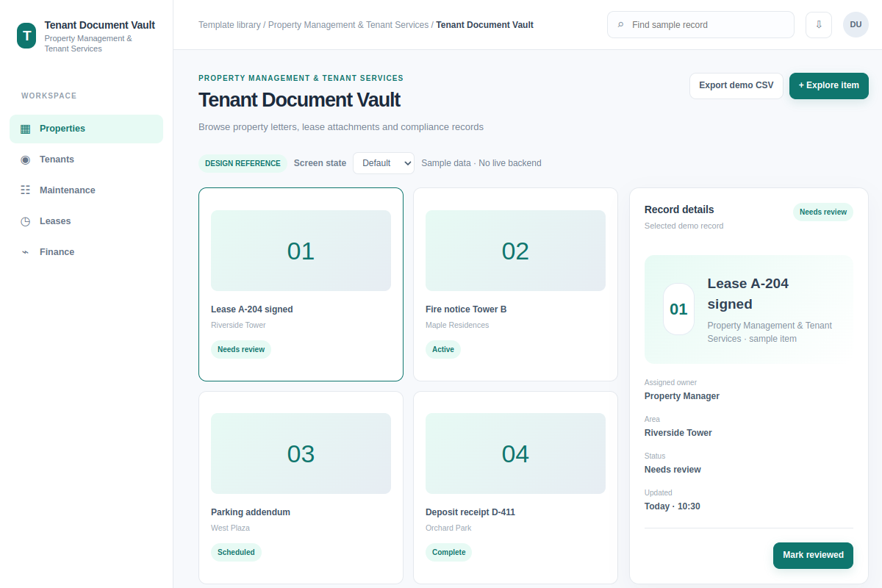Click Complete tag on Deposit receipt card

[x=448, y=552]
